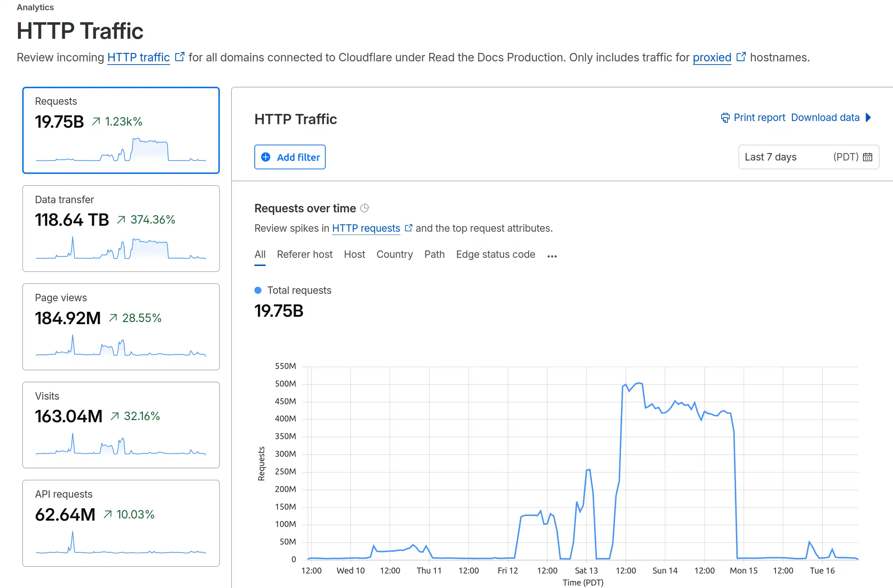Switch to the Referer host tab
The image size is (893, 588).
[304, 254]
